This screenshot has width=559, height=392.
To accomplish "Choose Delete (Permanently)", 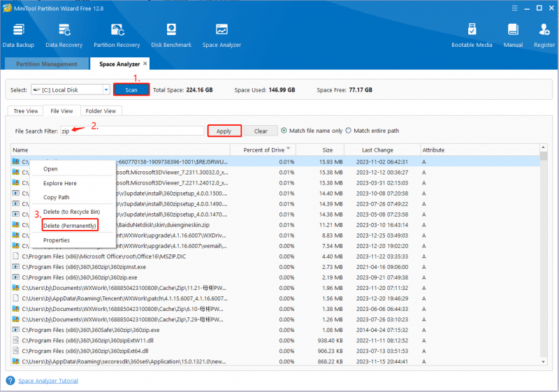I will 69,226.
